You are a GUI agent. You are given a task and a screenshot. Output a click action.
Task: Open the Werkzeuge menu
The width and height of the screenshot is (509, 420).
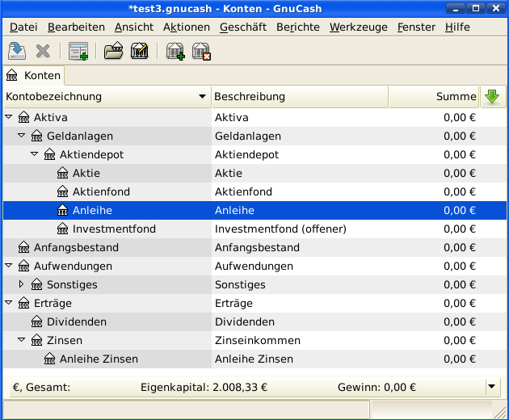pyautogui.click(x=359, y=27)
